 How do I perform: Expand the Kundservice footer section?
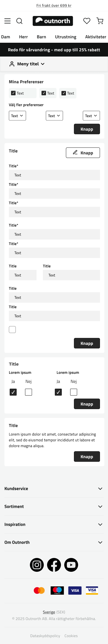point(54,489)
